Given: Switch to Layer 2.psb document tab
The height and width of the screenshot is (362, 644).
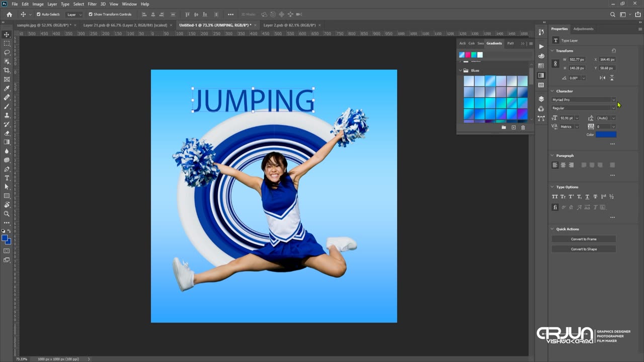Looking at the screenshot, I should pyautogui.click(x=289, y=25).
